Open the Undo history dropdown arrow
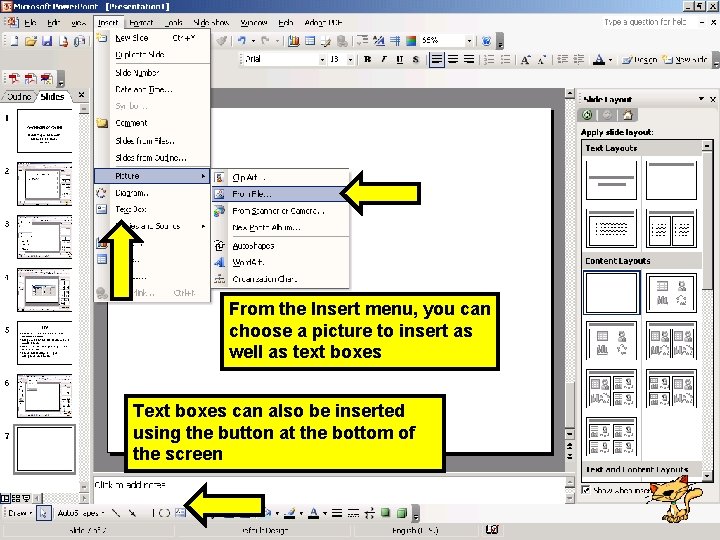720x540 pixels. tap(253, 41)
